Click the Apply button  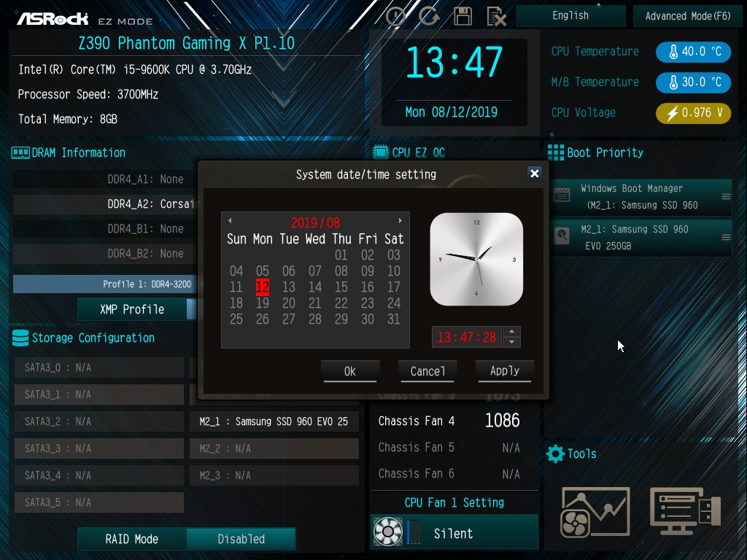tap(505, 371)
